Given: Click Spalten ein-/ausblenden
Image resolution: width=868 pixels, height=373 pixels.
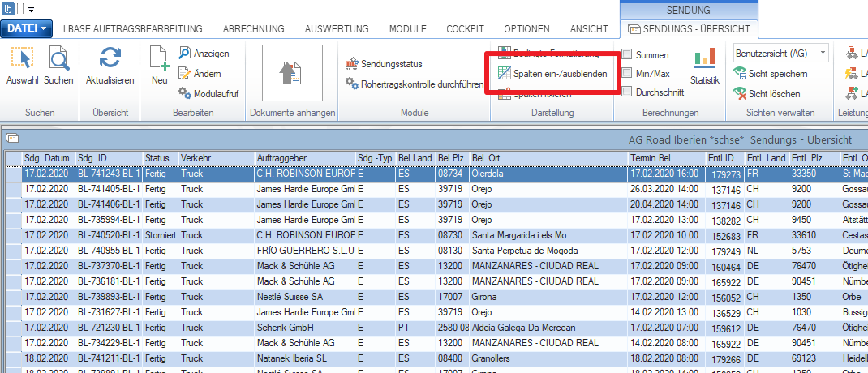Looking at the screenshot, I should (552, 73).
